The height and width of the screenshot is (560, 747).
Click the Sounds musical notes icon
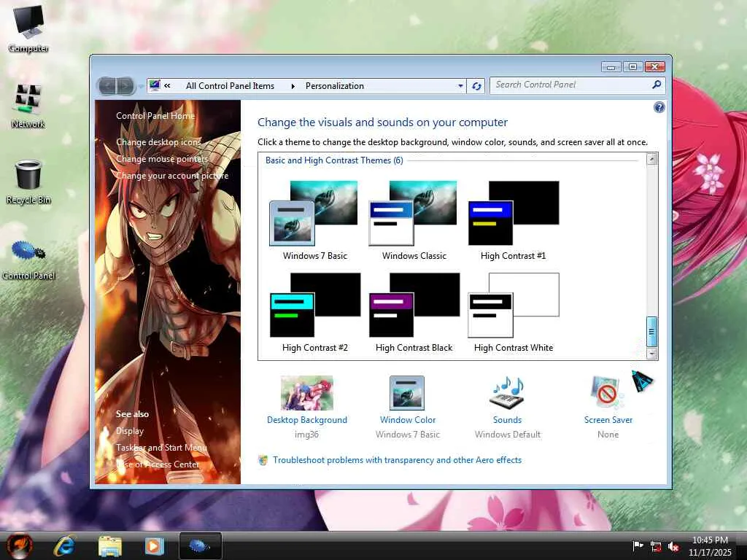[x=507, y=393]
